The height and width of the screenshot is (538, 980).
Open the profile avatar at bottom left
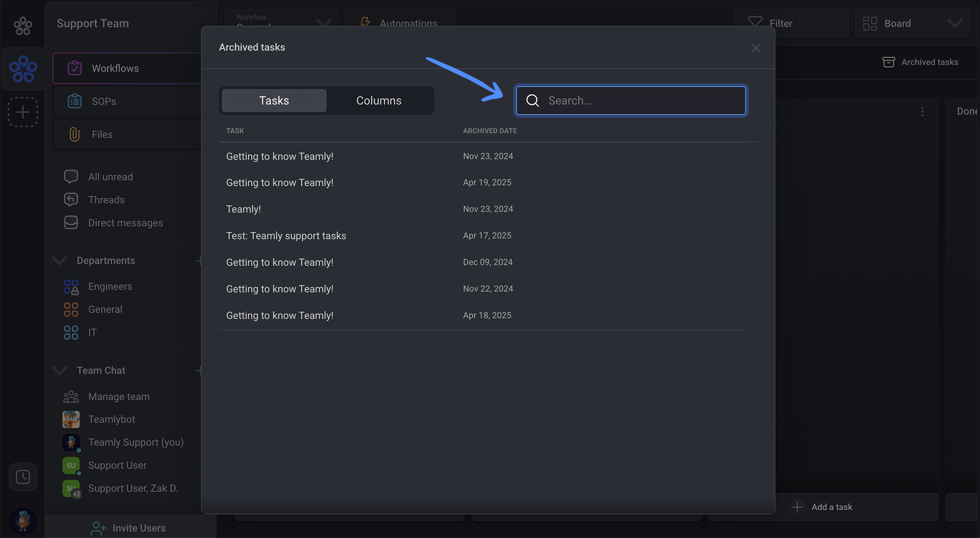click(x=23, y=521)
